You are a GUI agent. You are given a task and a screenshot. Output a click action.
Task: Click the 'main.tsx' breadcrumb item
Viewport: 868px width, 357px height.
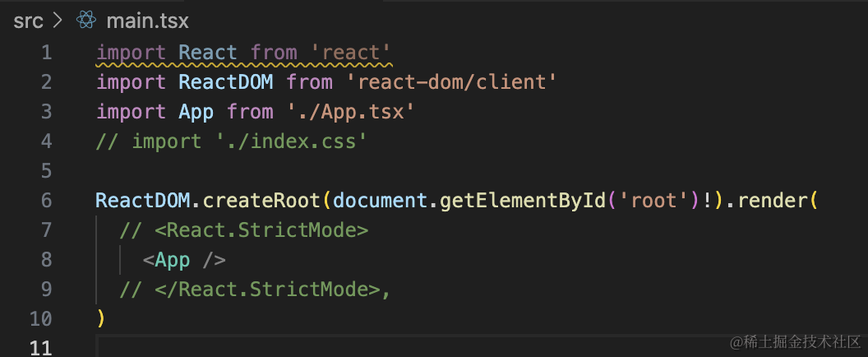pyautogui.click(x=148, y=21)
